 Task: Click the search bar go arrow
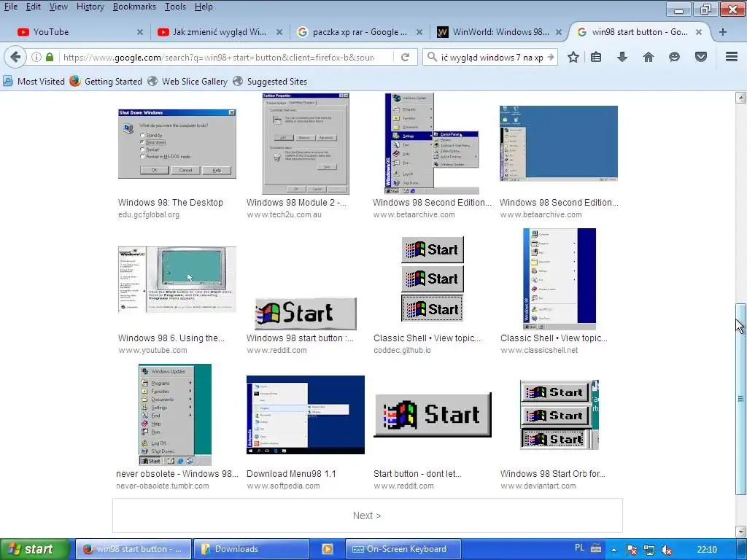(x=551, y=57)
